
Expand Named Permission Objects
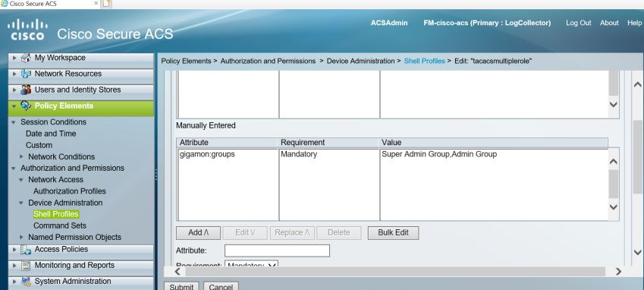[x=22, y=237]
